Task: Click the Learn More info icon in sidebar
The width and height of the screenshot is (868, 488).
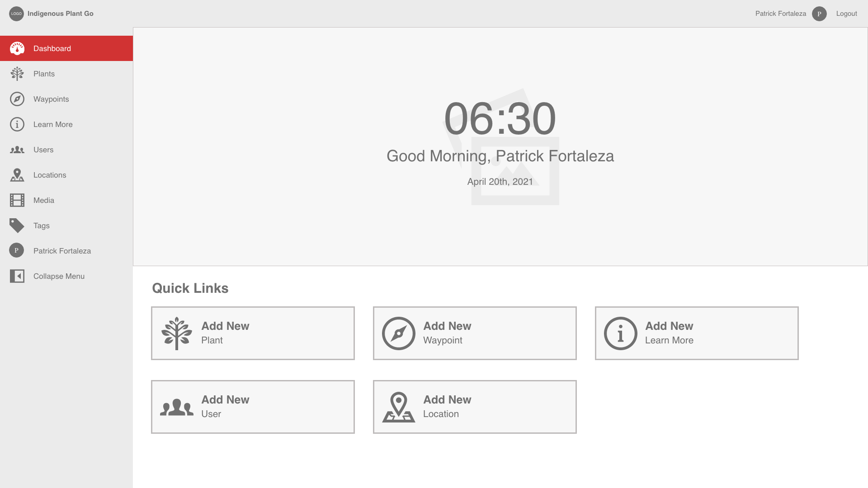Action: (x=17, y=124)
